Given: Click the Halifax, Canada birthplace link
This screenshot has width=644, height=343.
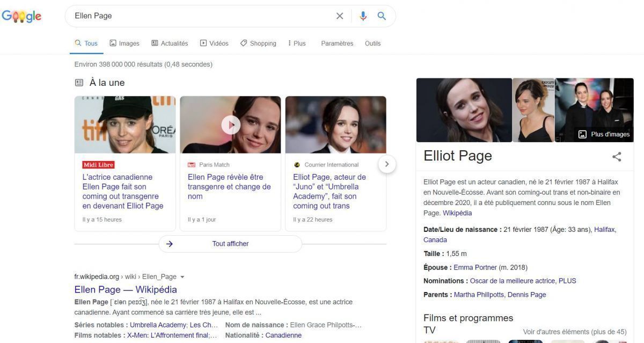Looking at the screenshot, I should [519, 235].
